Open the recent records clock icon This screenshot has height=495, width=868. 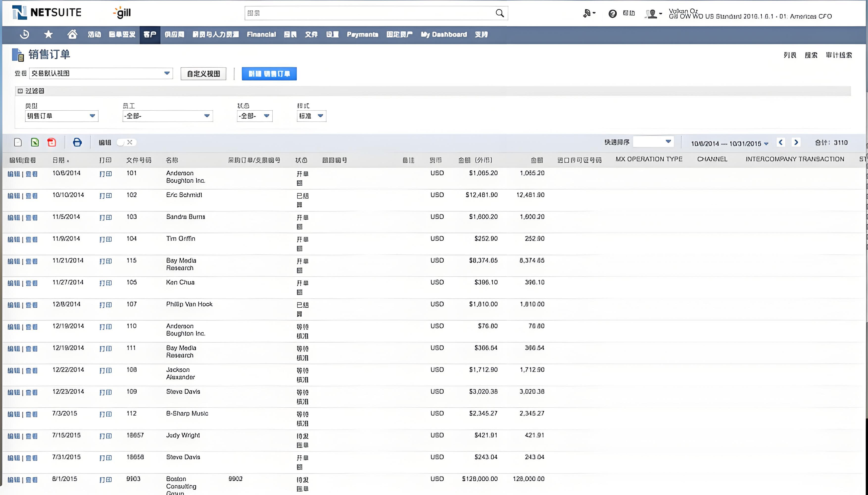tap(24, 34)
